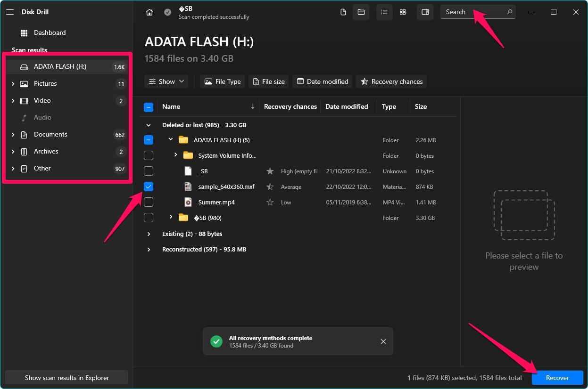Expand the Other sidebar category
This screenshot has height=389, width=588.
[x=13, y=169]
